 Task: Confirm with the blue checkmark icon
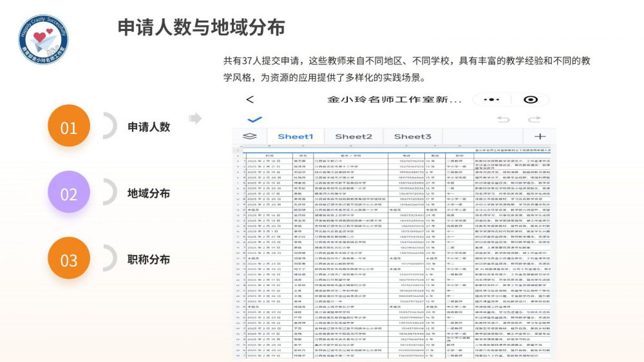[x=254, y=120]
